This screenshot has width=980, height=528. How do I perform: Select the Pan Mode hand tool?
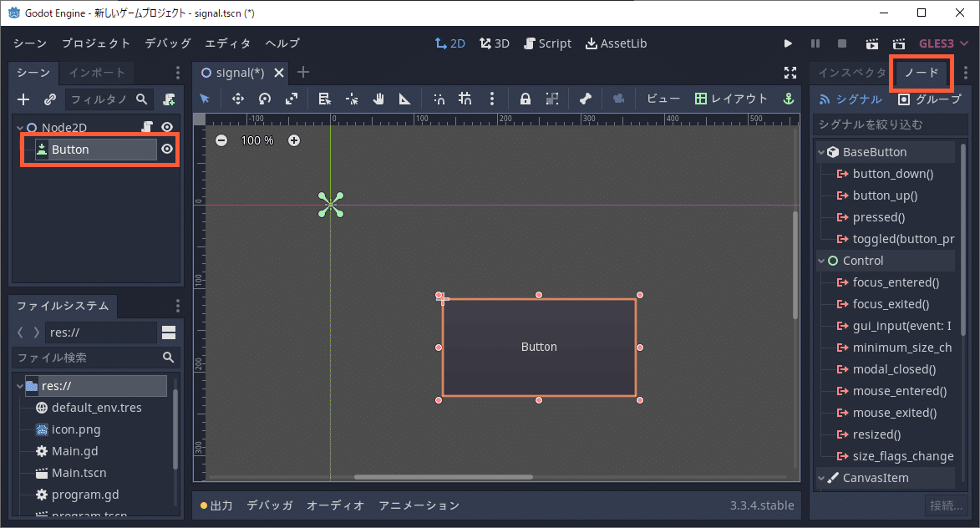pyautogui.click(x=378, y=99)
